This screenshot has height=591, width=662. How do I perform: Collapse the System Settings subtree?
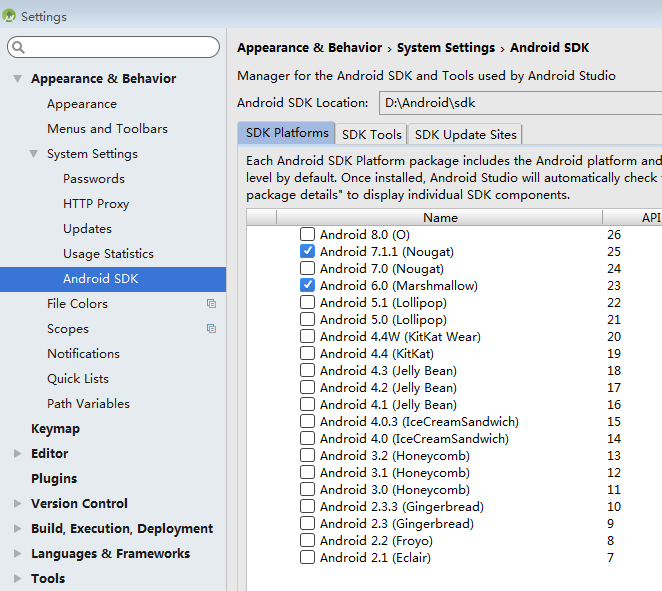coord(33,154)
